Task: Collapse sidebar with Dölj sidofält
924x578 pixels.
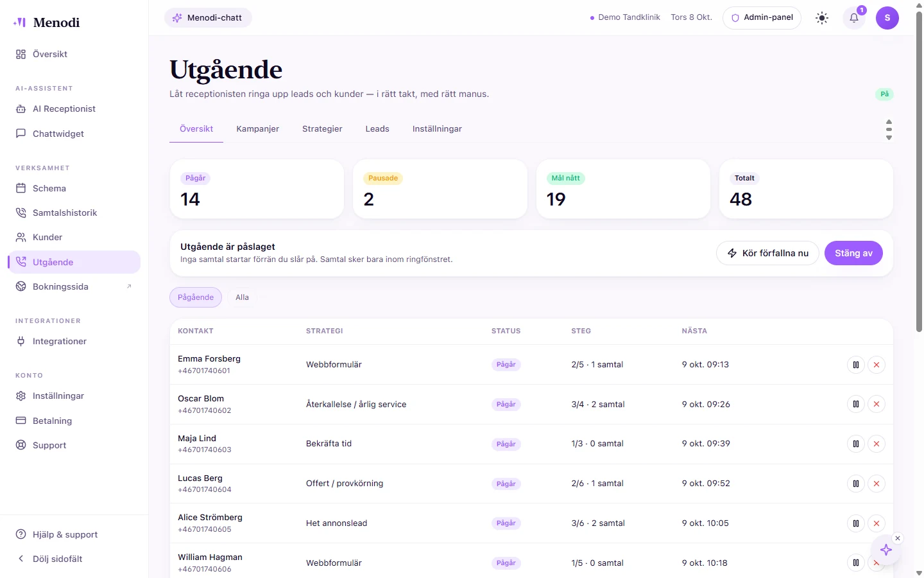Action: pyautogui.click(x=74, y=559)
